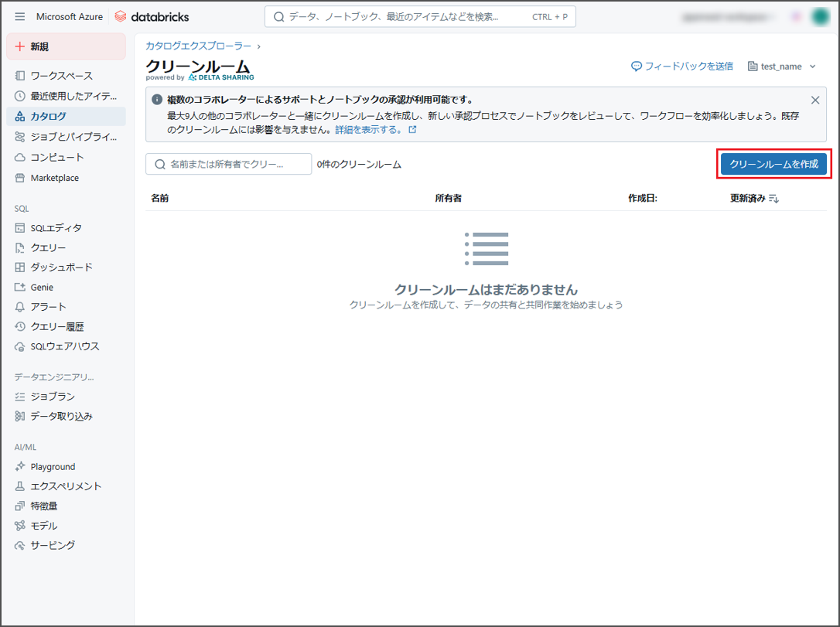The image size is (840, 627).
Task: Go to ワークスペース menu label
Action: point(62,76)
